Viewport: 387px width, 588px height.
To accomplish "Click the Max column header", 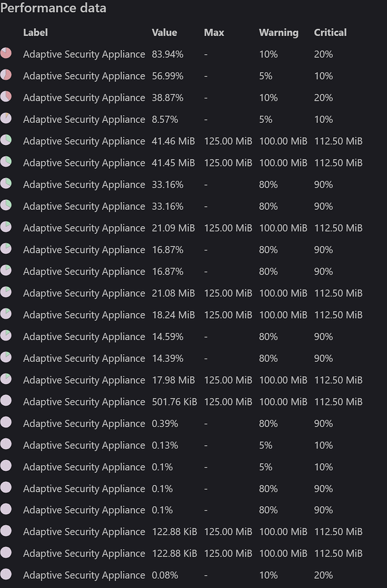I will tap(214, 33).
